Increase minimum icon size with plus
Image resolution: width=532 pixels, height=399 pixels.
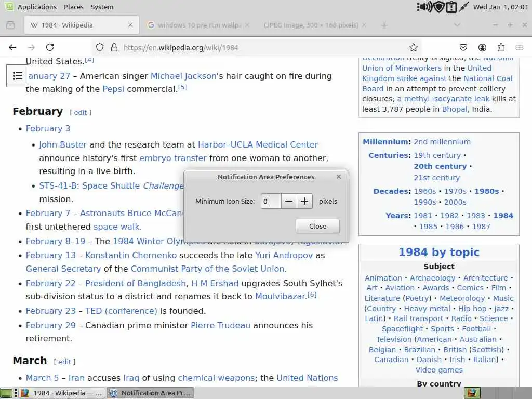[x=304, y=201]
